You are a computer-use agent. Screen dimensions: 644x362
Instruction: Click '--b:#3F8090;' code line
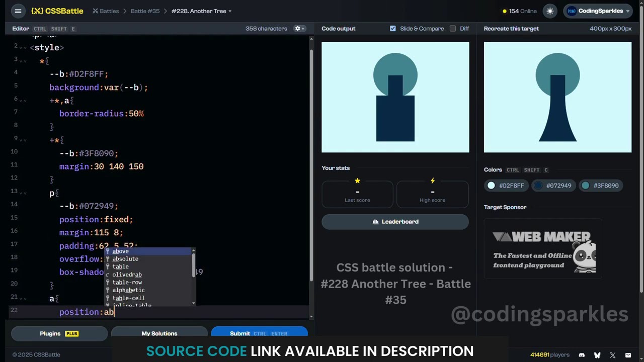[x=89, y=153]
